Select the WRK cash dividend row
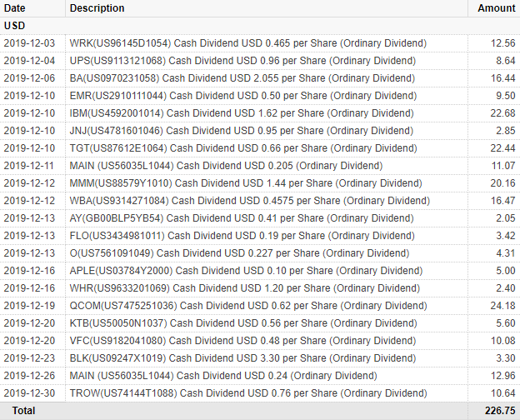 tap(260, 43)
